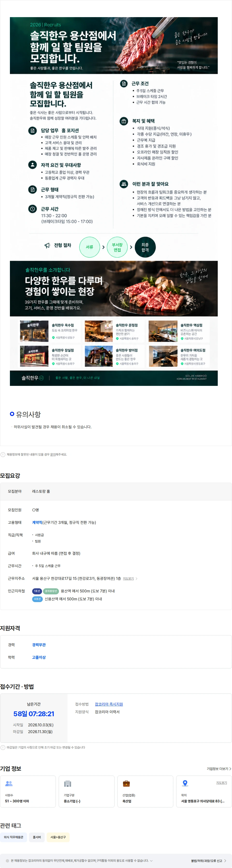The height and width of the screenshot is (868, 232).
Task: Click the 서류 step circle
Action: point(89,247)
